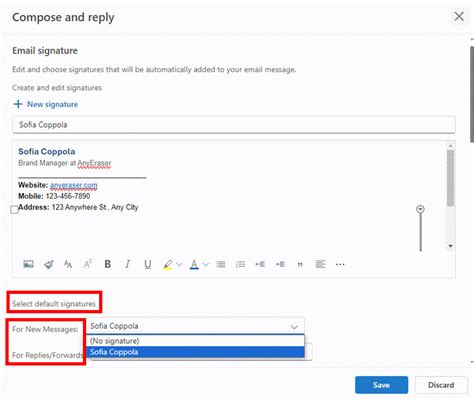Click the quote formatting icon
Image resolution: width=474 pixels, height=401 pixels.
tap(300, 265)
